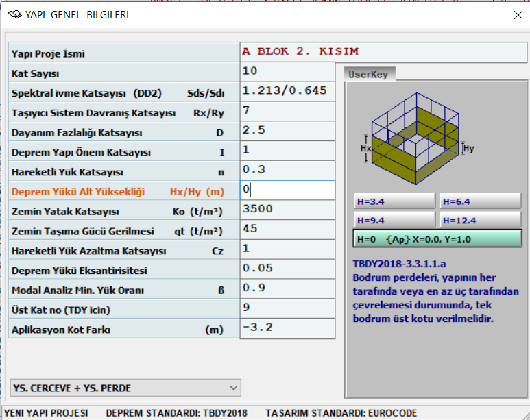Screen dimensions: 530x420
Task: Click the H=12.4 button
Action: (481, 221)
